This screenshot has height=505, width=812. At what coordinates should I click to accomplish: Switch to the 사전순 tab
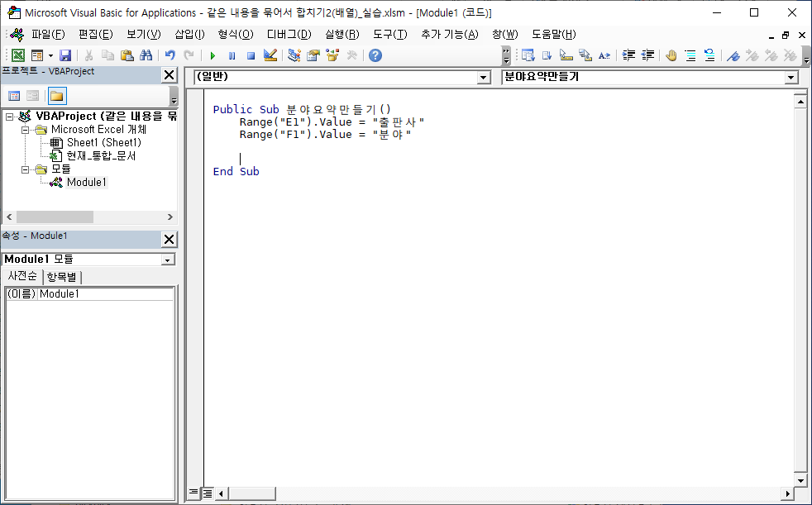tap(22, 276)
